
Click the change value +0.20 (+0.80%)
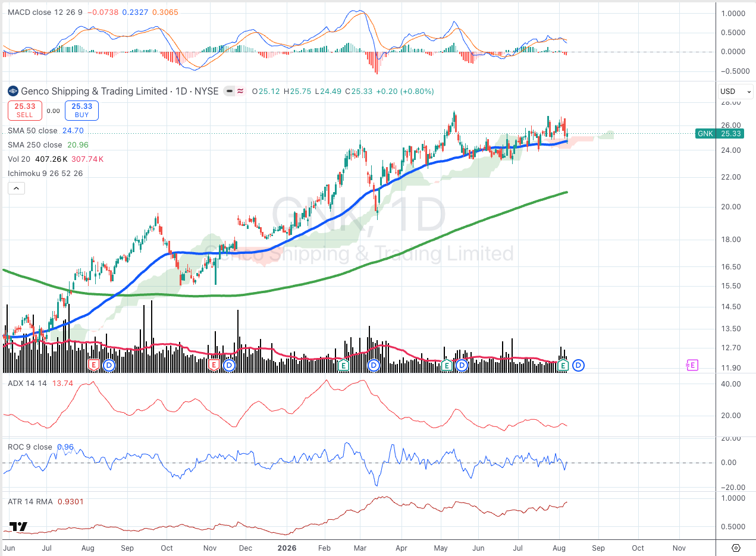click(x=404, y=91)
